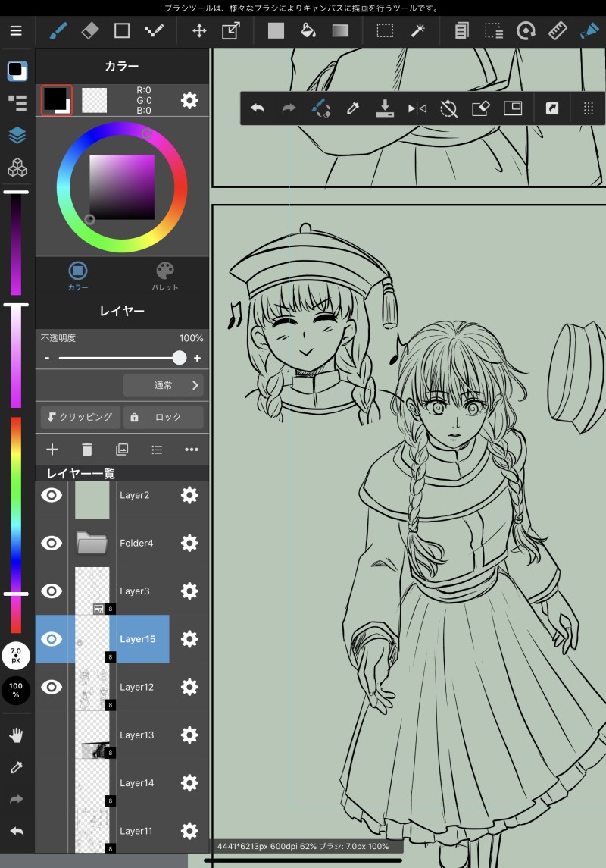Open settings gear for Layer13
Image resolution: width=606 pixels, height=868 pixels.
point(189,735)
